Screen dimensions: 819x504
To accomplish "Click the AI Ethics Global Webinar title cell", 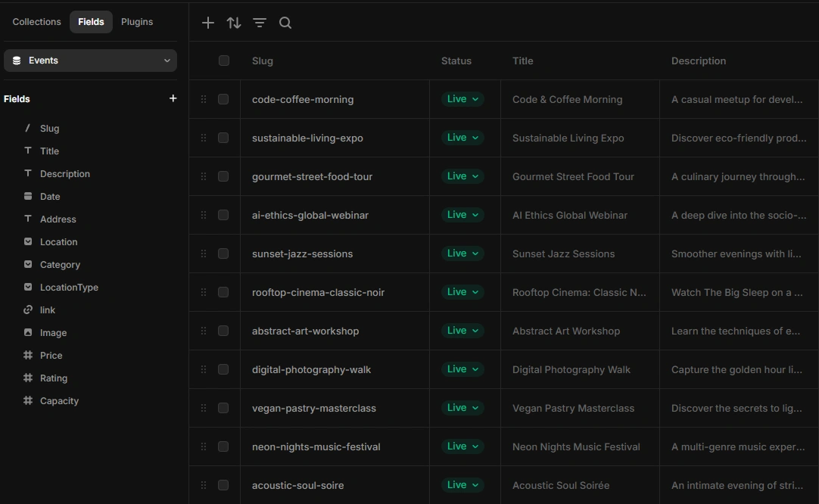I will point(580,215).
